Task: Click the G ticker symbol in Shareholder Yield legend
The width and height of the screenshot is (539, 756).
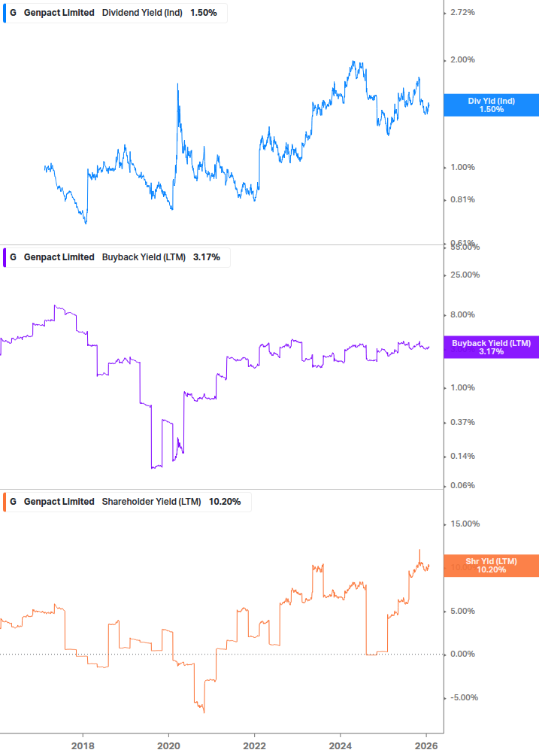Action: [x=13, y=502]
